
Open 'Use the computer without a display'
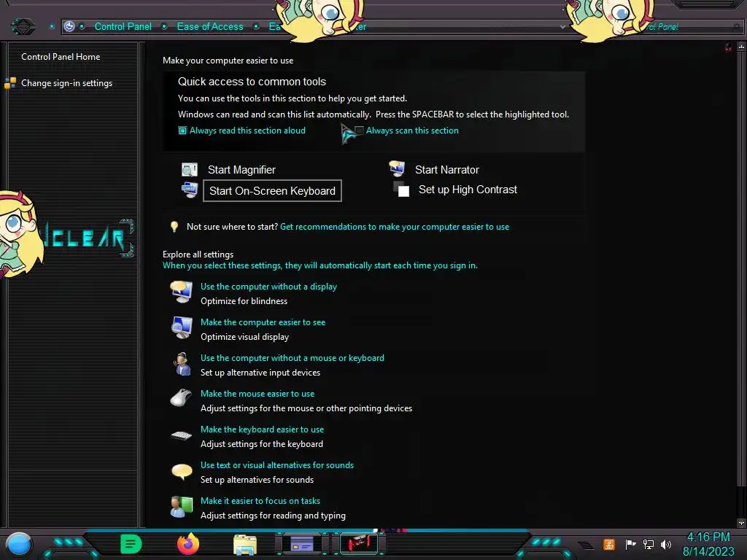[268, 287]
